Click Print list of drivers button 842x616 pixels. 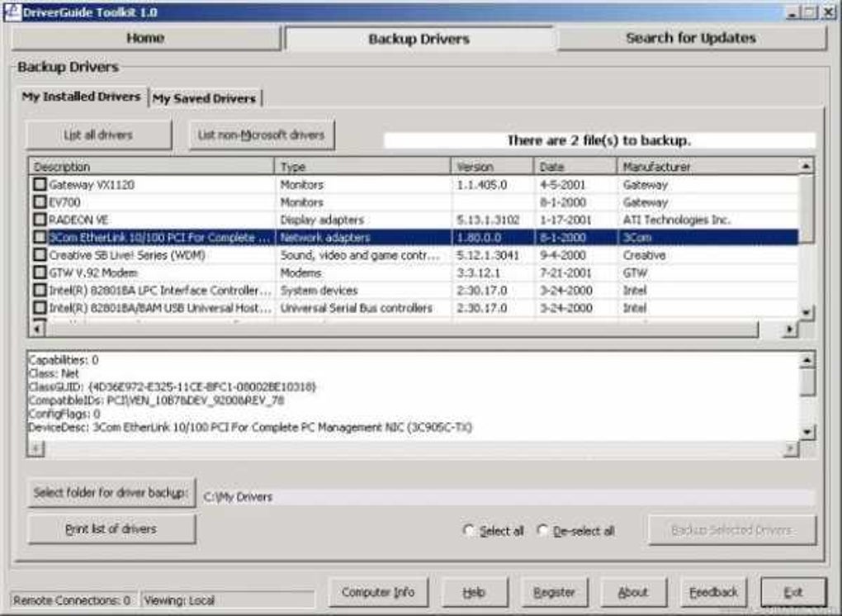click(111, 529)
